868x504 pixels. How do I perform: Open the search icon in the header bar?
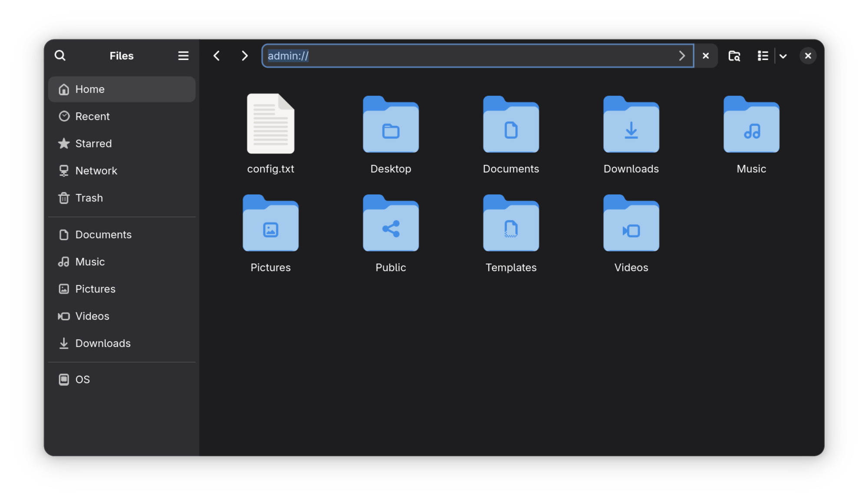coord(60,56)
